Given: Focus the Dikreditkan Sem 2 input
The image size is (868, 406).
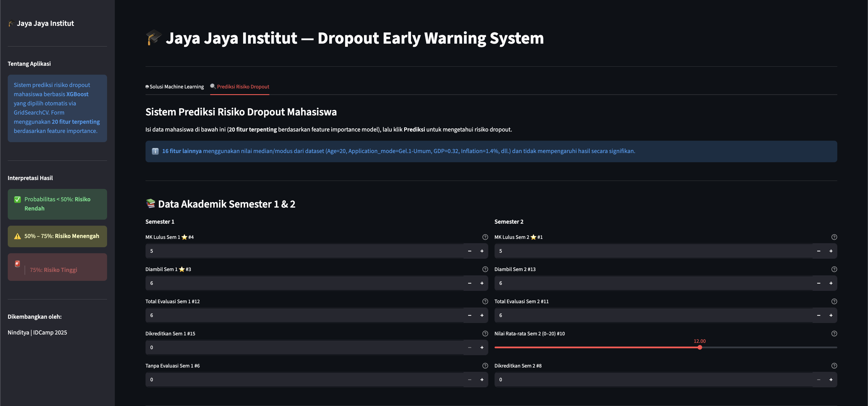Looking at the screenshot, I should 654,380.
